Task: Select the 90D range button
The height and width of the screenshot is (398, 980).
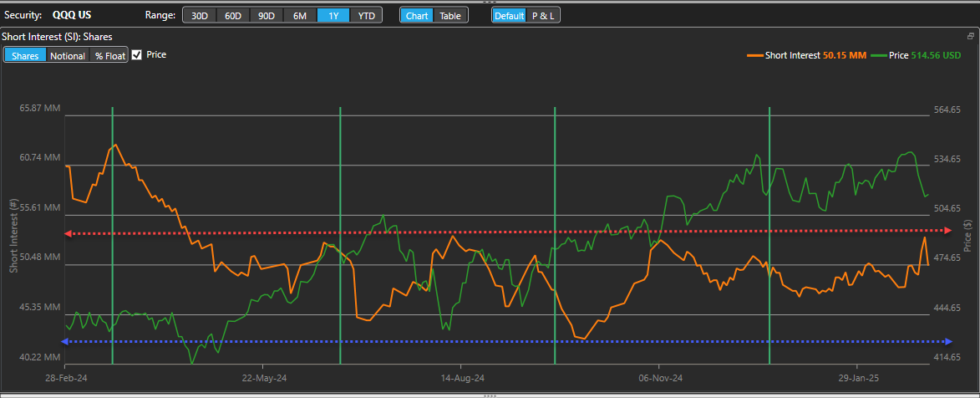Action: [267, 16]
